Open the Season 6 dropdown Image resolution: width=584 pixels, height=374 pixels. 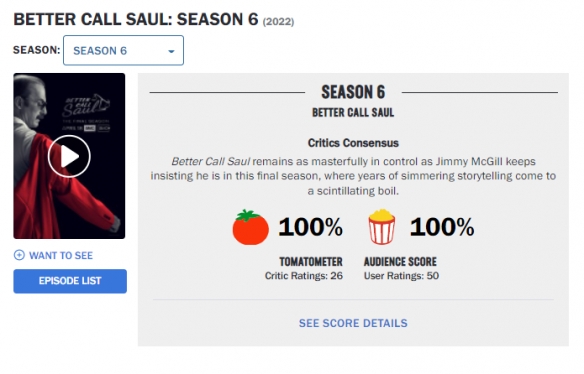pyautogui.click(x=123, y=50)
